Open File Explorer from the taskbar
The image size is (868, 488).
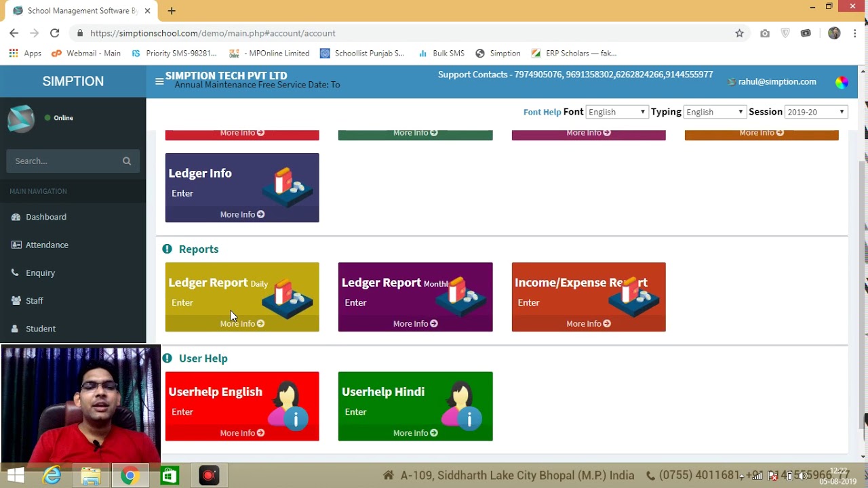(91, 476)
